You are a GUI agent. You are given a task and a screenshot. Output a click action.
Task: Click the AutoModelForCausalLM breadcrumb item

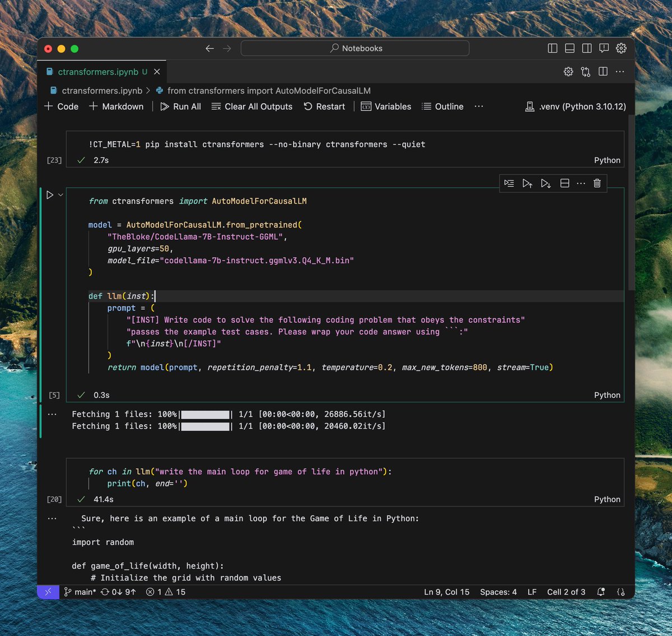[263, 91]
